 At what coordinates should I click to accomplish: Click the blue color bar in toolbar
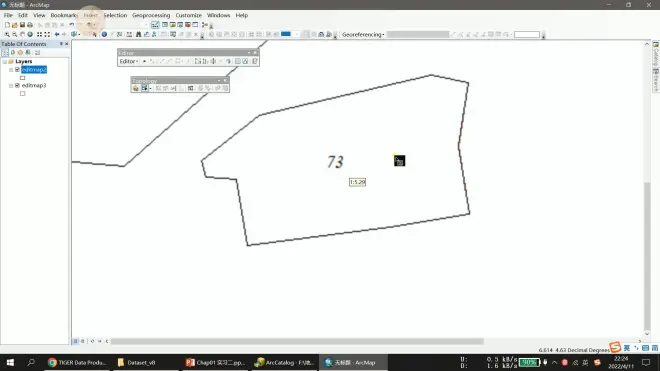pos(286,34)
